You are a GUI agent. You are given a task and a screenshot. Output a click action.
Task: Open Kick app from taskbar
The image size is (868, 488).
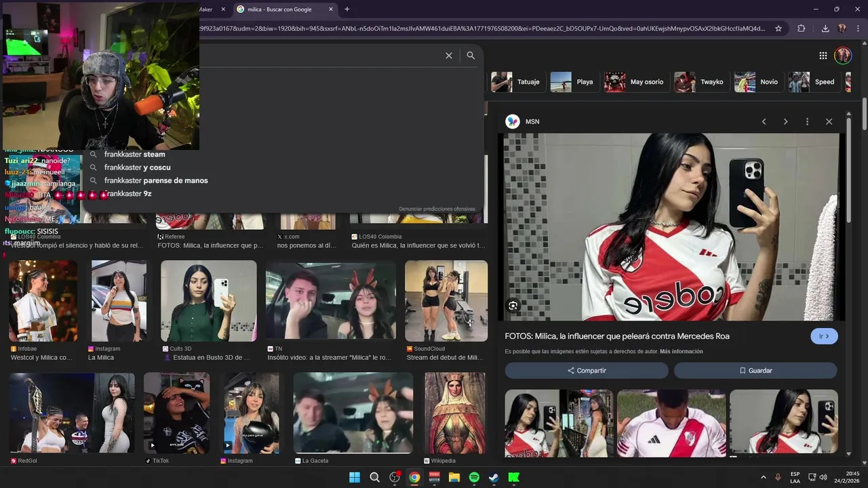point(514,477)
